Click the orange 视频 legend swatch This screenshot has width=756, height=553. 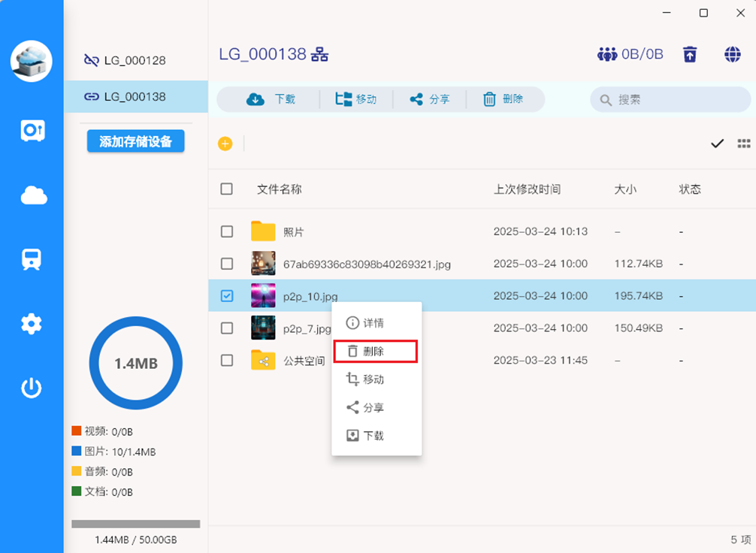[76, 431]
